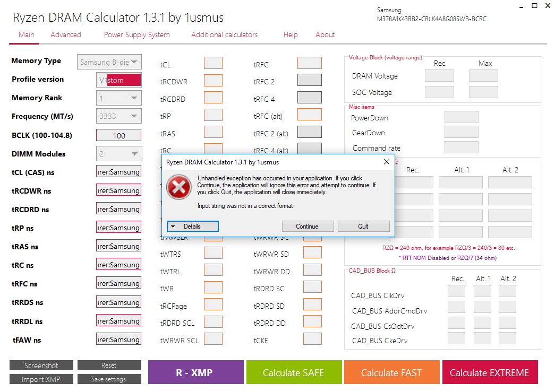Click the tRAS ns input field

click(x=118, y=246)
